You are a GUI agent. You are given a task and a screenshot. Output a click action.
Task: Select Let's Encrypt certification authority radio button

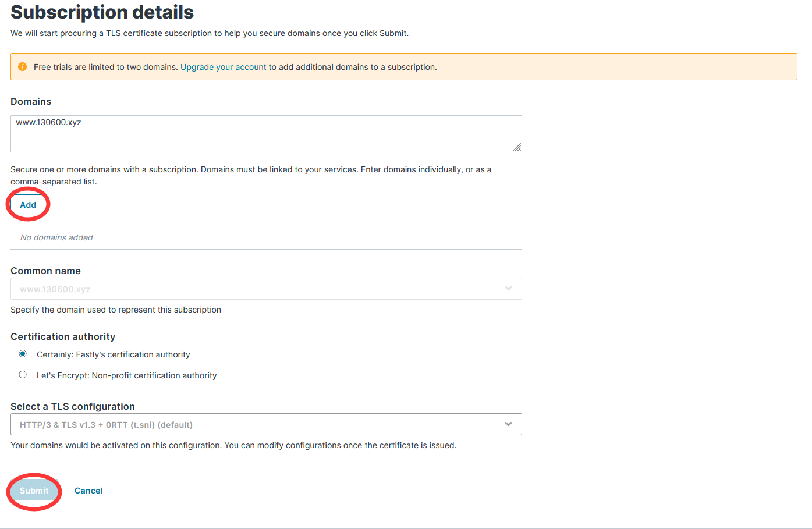coord(23,375)
